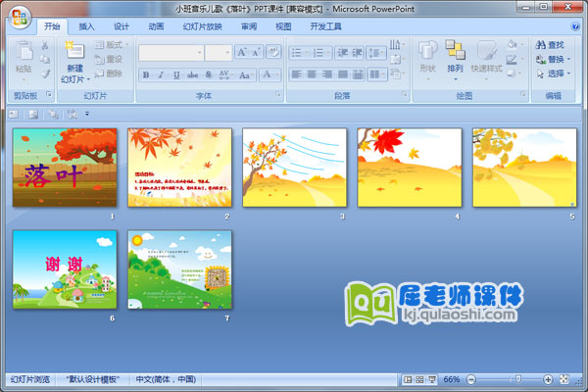Select the Format Painter brush icon
The height and width of the screenshot is (392, 588).
(45, 73)
